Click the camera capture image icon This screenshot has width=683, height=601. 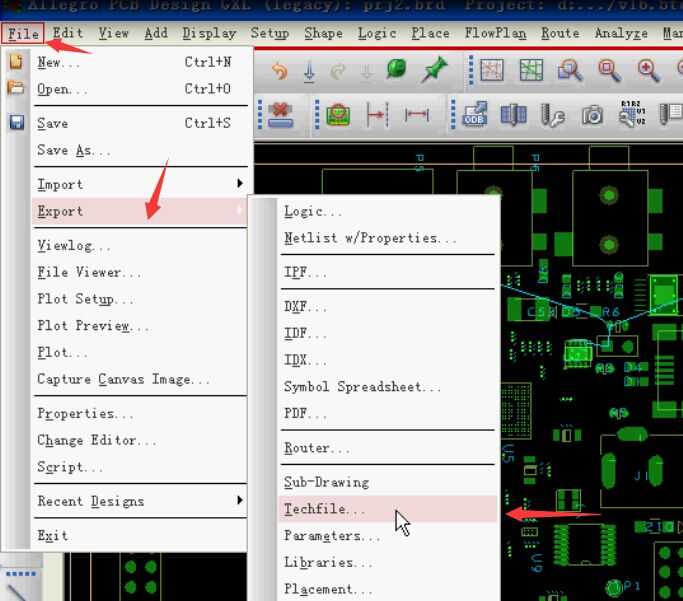pyautogui.click(x=592, y=115)
